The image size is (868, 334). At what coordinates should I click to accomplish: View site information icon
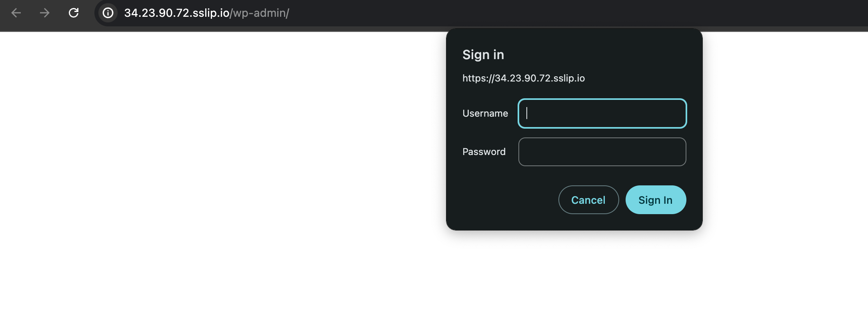pyautogui.click(x=108, y=13)
